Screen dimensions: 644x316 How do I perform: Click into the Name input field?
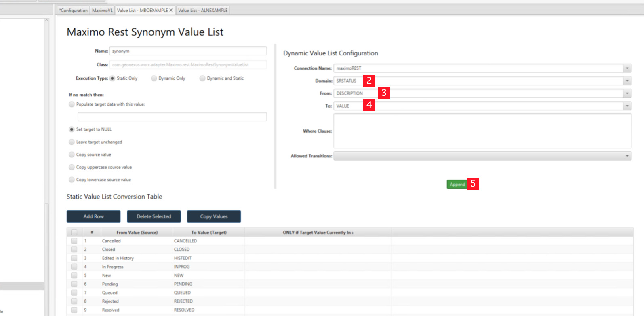pyautogui.click(x=188, y=51)
